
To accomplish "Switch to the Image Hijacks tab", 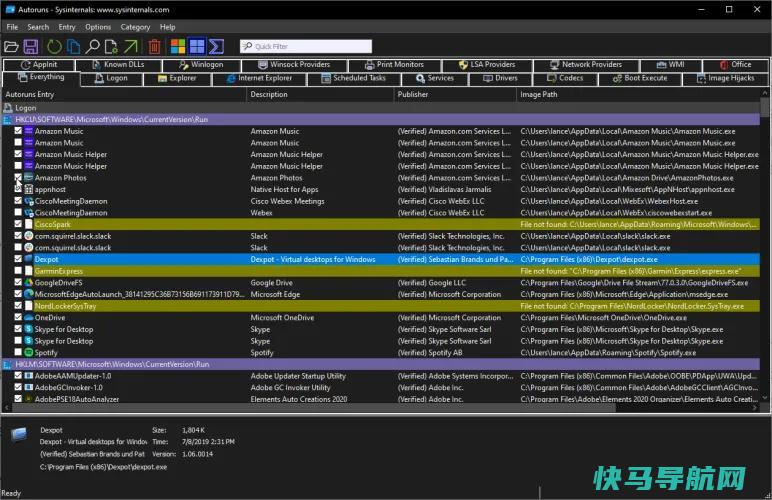I will click(x=726, y=79).
